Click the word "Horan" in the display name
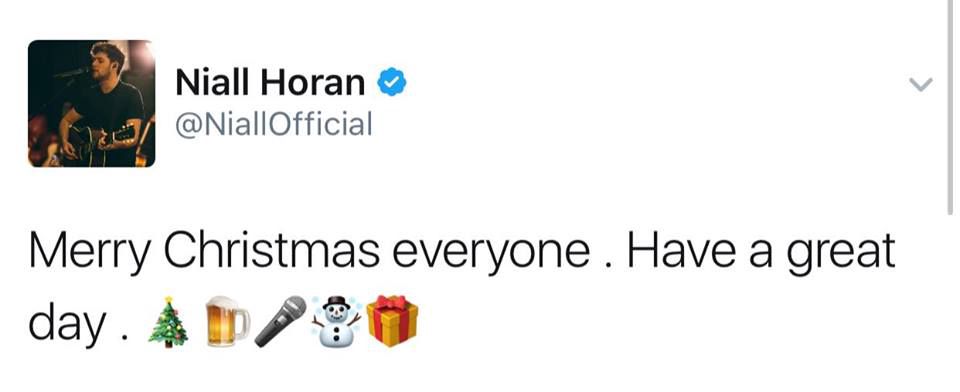960x392 pixels. [313, 82]
